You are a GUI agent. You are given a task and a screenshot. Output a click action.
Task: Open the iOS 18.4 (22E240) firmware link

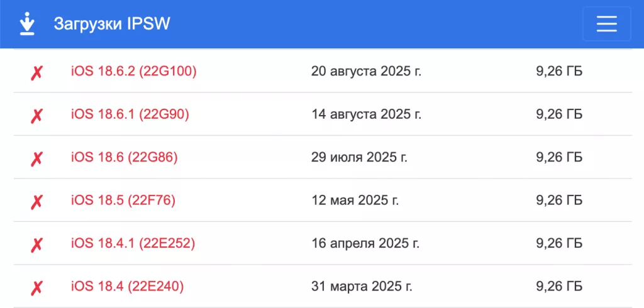pyautogui.click(x=128, y=287)
